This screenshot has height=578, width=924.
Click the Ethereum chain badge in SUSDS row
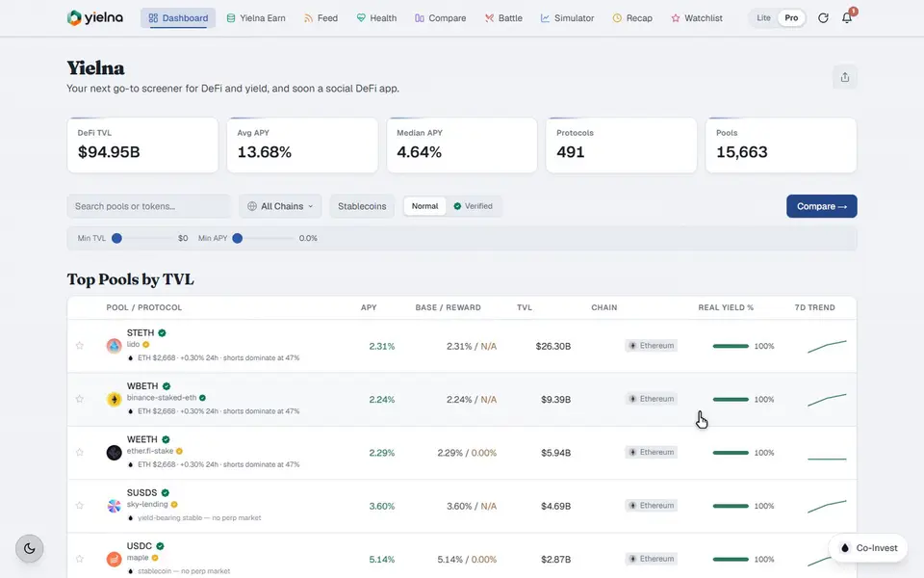[652, 506]
